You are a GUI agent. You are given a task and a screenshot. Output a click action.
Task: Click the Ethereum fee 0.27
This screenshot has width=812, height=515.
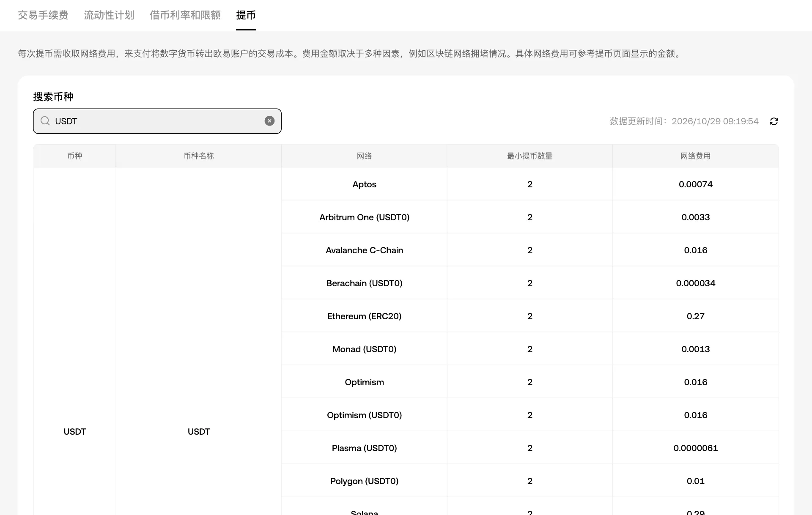pos(696,316)
